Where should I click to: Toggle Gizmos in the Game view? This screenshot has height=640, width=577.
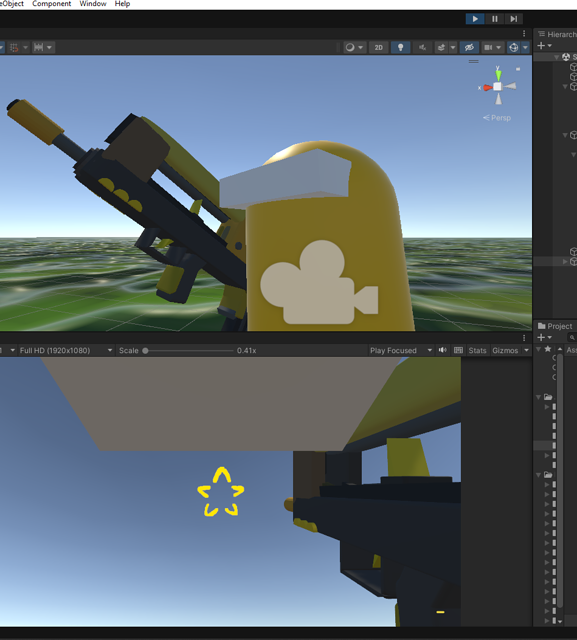point(505,350)
